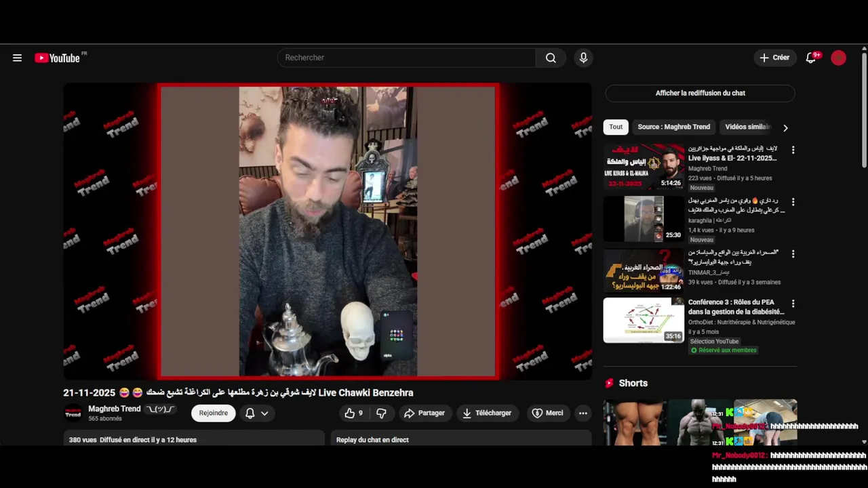Open Maghreb Trend channel avatar
The width and height of the screenshot is (868, 488).
(x=73, y=413)
